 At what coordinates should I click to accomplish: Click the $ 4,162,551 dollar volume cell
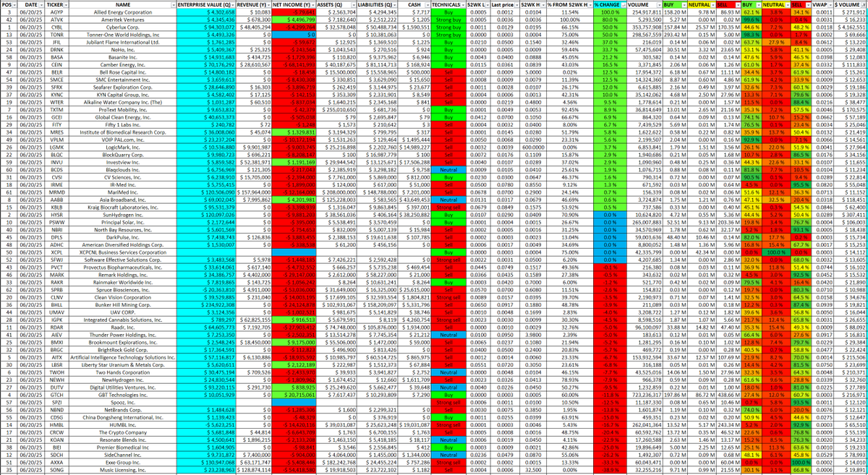(848, 27)
